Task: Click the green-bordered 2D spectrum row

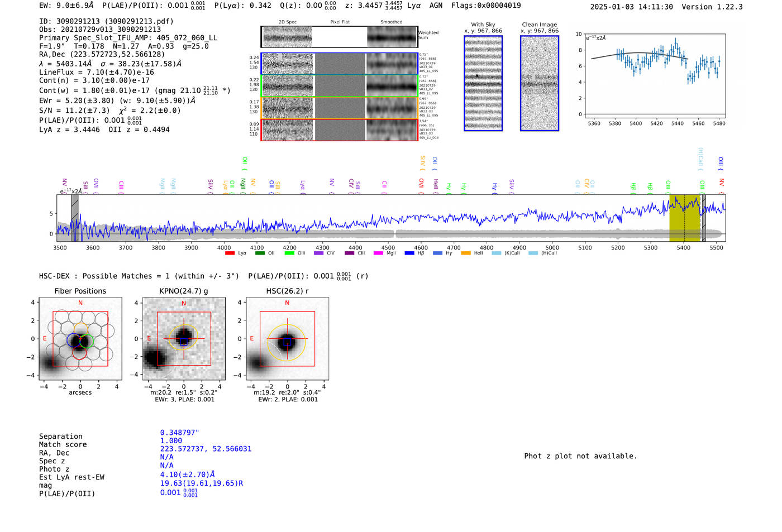Action: click(x=339, y=86)
